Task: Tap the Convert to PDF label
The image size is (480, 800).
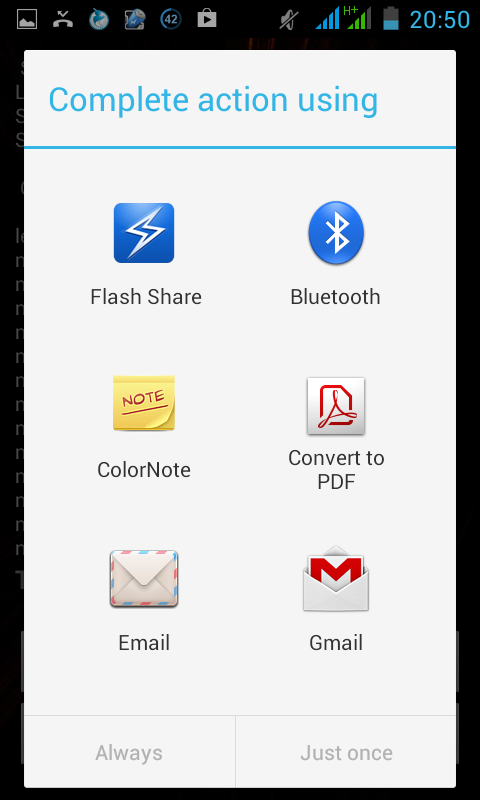Action: click(336, 469)
